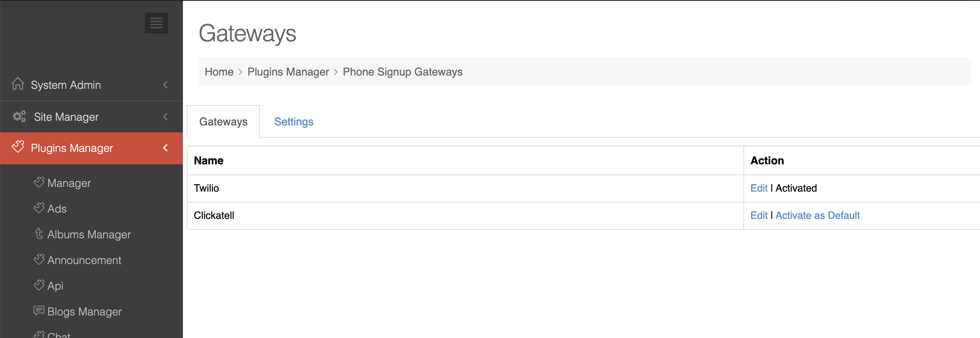Expand the System Admin chevron
The height and width of the screenshot is (338, 980).
tap(165, 84)
